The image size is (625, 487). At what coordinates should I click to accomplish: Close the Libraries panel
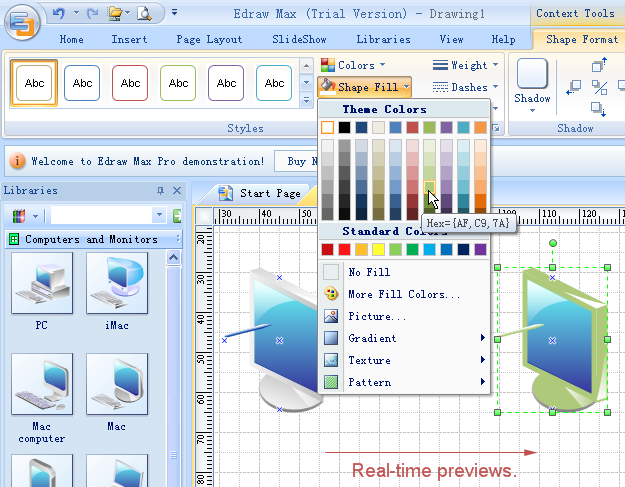click(177, 190)
